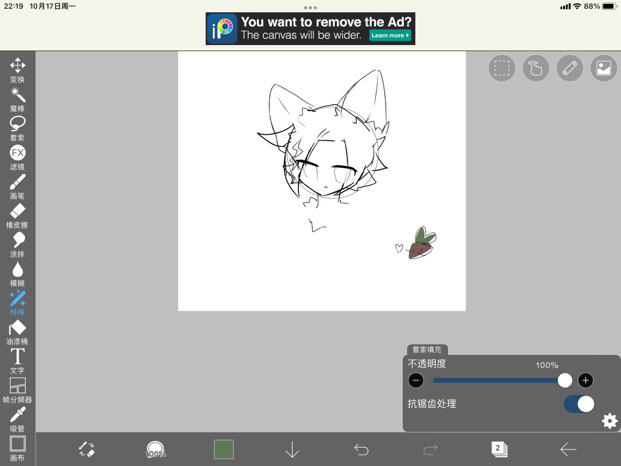Select the Brush (画笔) tool

[x=17, y=184]
